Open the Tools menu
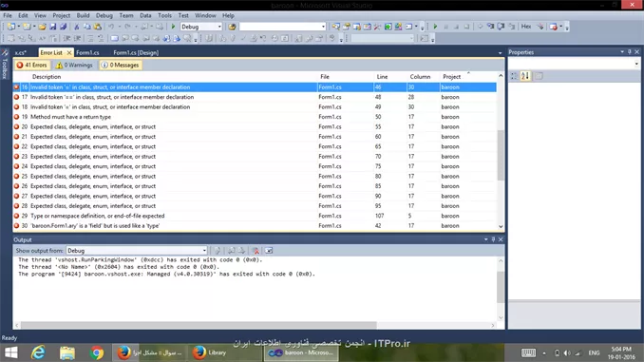Image resolution: width=644 pixels, height=362 pixels. pyautogui.click(x=164, y=15)
